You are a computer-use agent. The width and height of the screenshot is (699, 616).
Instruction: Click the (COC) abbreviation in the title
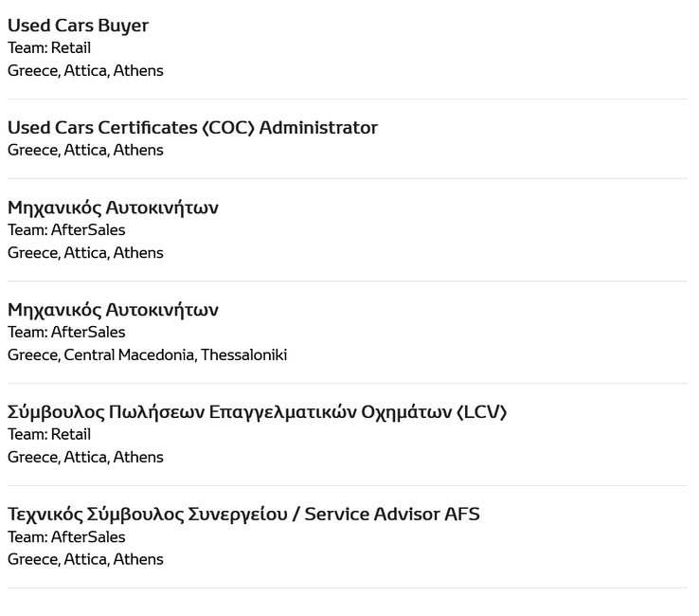click(228, 128)
